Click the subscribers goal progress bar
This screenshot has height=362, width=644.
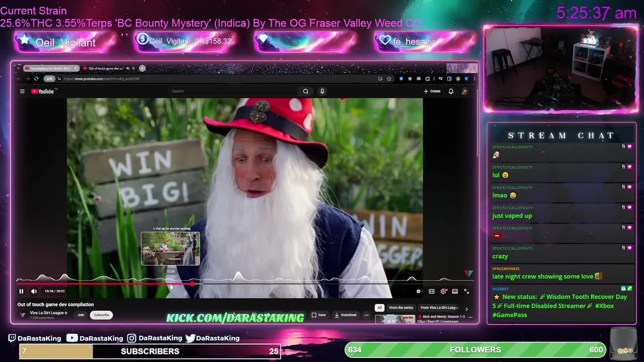[150, 351]
